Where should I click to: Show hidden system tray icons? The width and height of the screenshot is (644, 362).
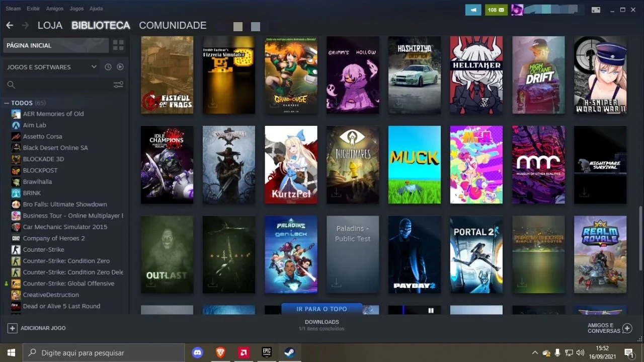535,353
